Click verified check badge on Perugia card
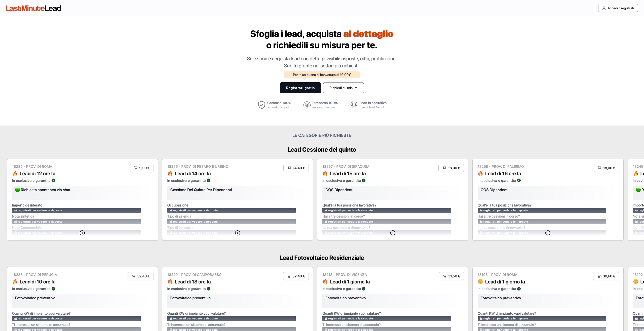644x331 pixels. [53, 289]
